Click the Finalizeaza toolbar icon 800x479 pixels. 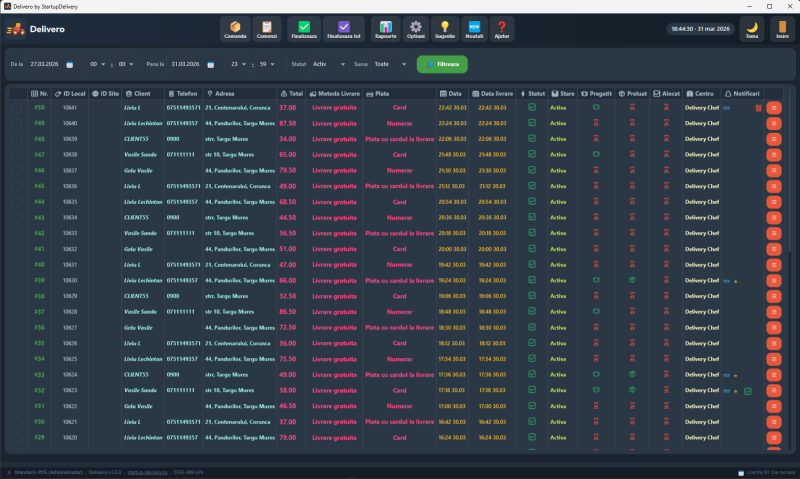pyautogui.click(x=304, y=29)
